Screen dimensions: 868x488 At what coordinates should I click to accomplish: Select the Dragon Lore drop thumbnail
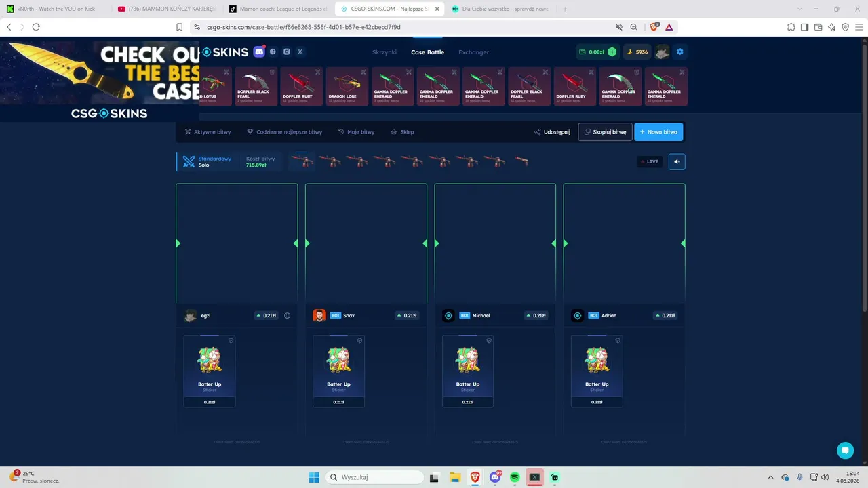[347, 86]
